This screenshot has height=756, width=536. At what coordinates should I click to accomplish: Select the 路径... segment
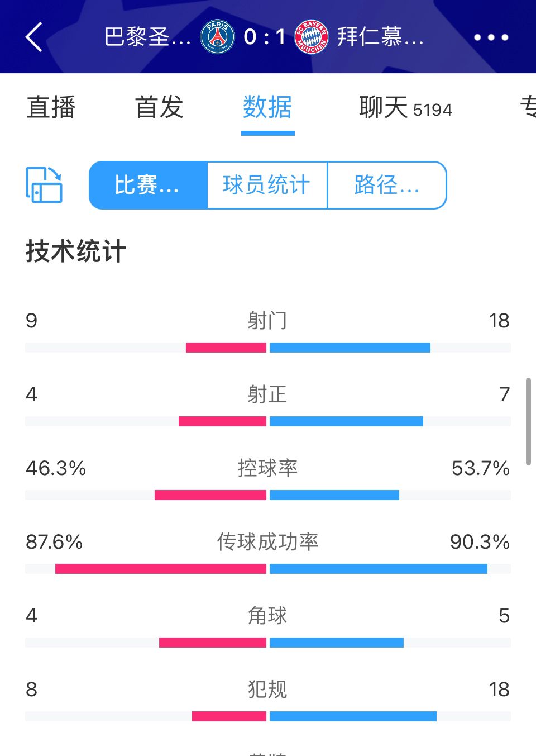tap(387, 185)
